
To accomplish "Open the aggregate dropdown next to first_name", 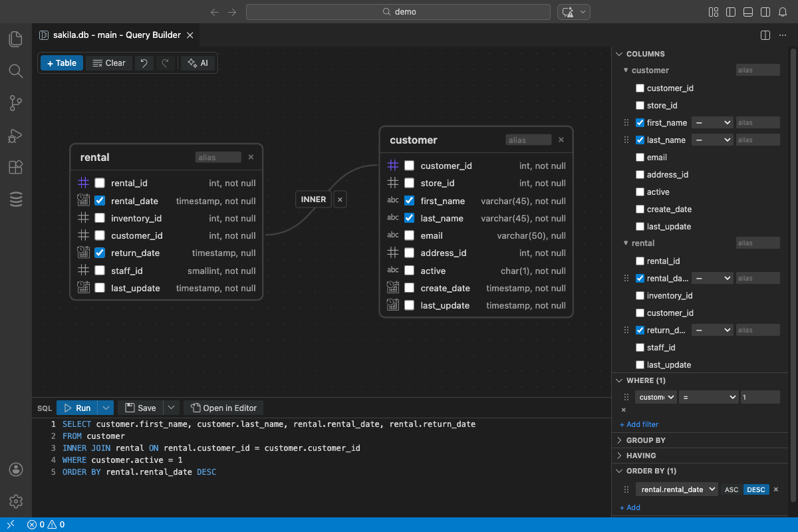I will 712,122.
